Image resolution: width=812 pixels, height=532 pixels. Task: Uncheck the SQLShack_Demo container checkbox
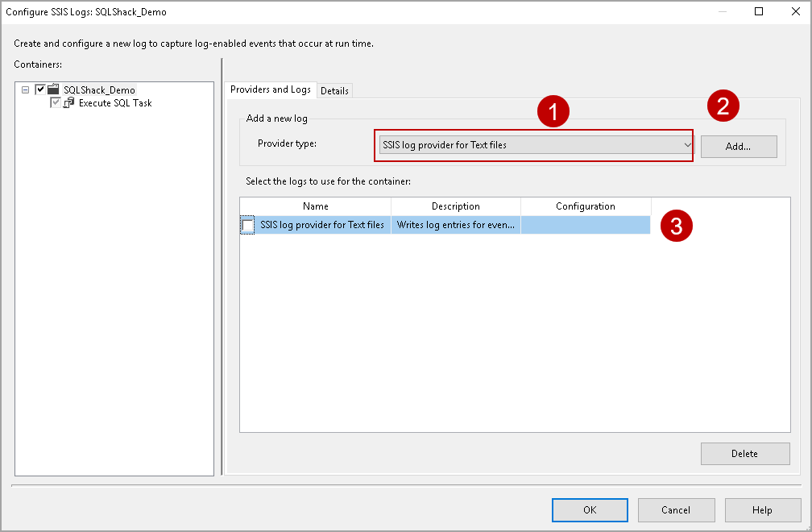click(x=40, y=89)
